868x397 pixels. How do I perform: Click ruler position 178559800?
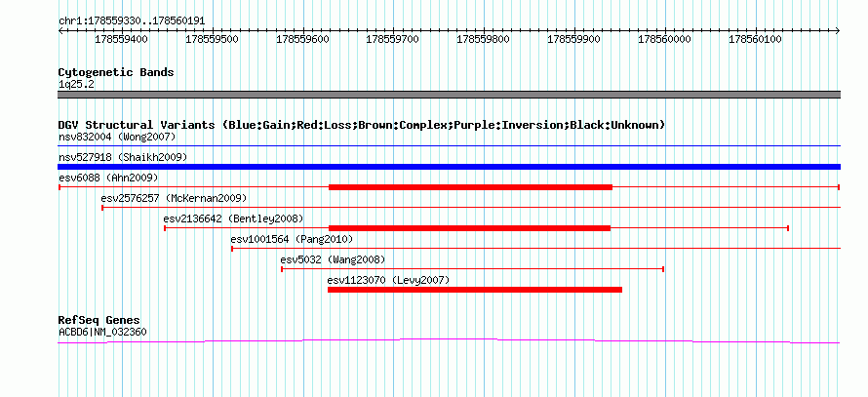click(x=484, y=39)
